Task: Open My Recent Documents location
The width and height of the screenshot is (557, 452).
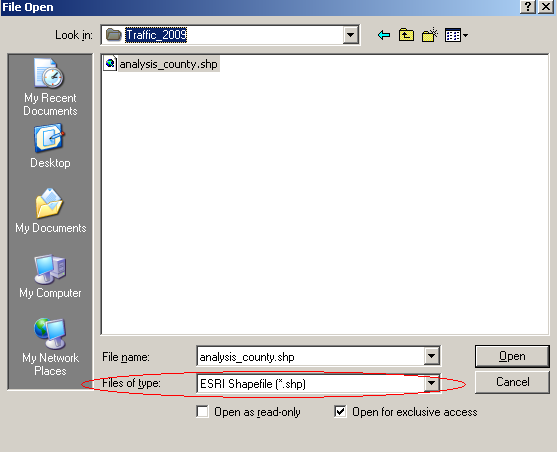Action: [50, 87]
